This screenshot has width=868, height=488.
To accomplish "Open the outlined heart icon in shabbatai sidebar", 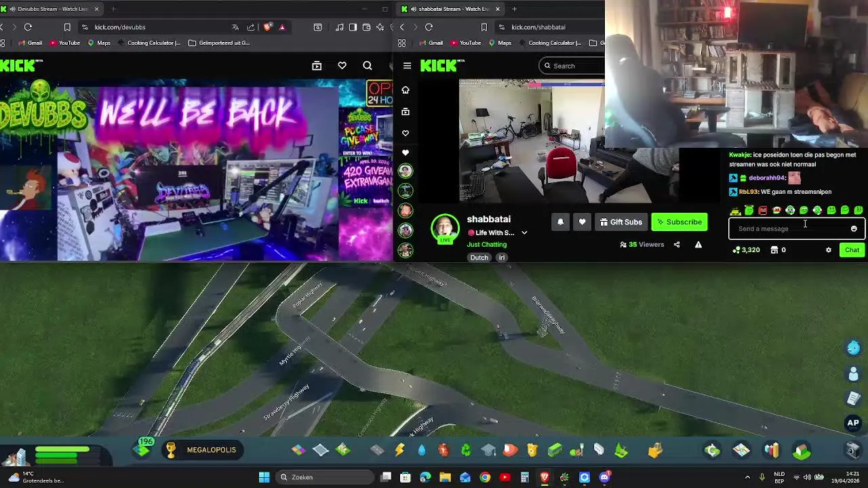I will (x=406, y=133).
